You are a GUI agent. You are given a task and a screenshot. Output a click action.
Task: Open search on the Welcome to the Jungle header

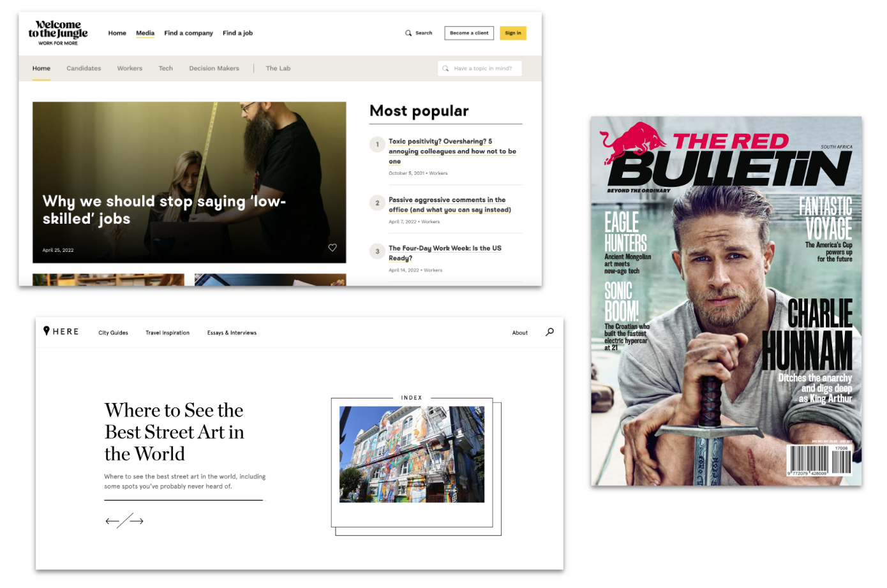tap(418, 33)
